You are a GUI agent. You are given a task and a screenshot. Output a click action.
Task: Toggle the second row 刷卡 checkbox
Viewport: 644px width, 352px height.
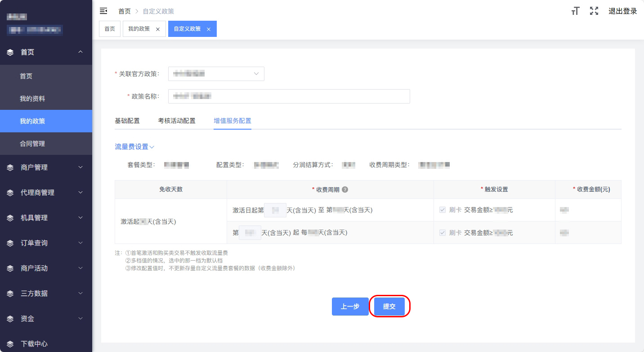(443, 233)
